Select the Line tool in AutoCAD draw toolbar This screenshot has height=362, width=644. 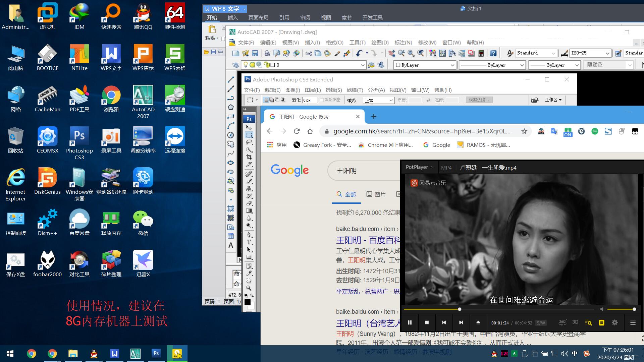coord(231,80)
